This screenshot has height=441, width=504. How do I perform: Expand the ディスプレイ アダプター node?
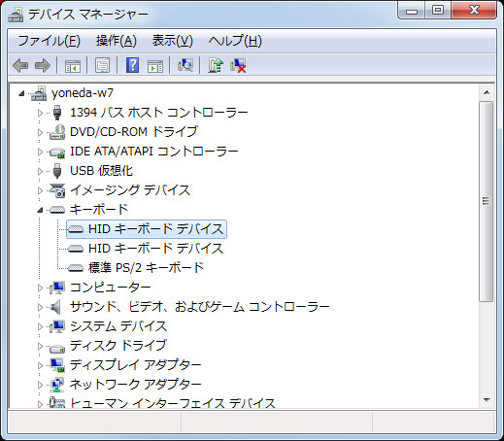point(40,365)
